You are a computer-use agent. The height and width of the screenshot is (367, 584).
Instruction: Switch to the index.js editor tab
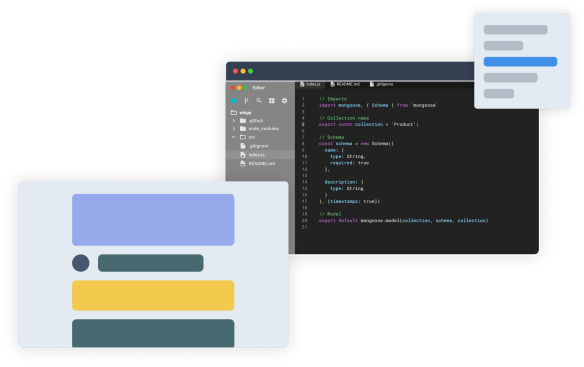310,85
